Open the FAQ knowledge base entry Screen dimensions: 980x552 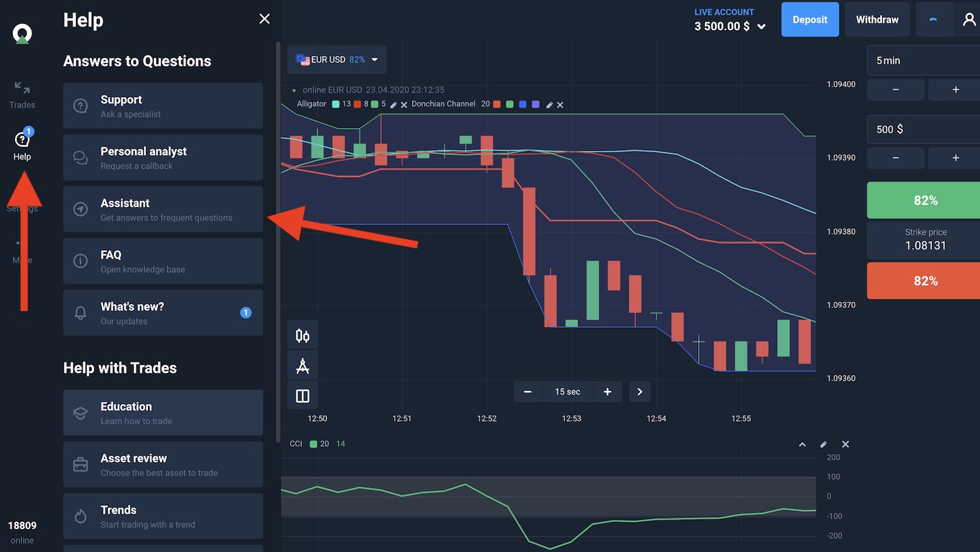coord(163,261)
